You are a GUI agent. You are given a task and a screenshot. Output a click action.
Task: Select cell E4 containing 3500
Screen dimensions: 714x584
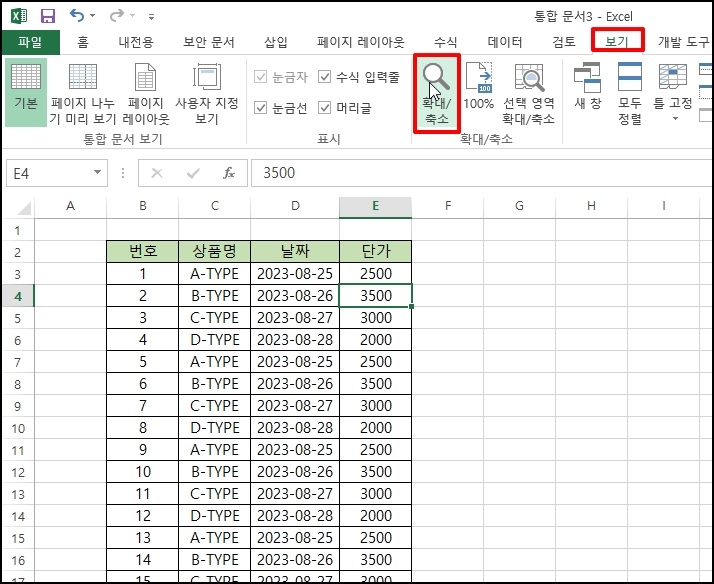click(x=376, y=296)
